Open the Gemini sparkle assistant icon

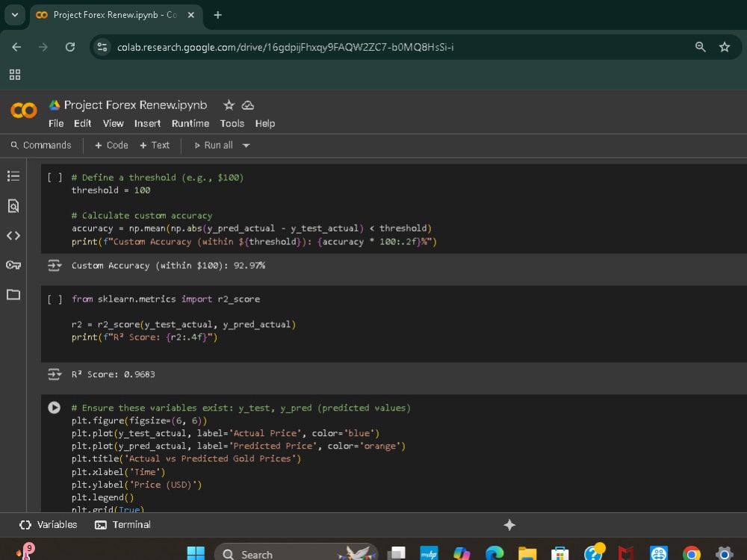pos(509,525)
